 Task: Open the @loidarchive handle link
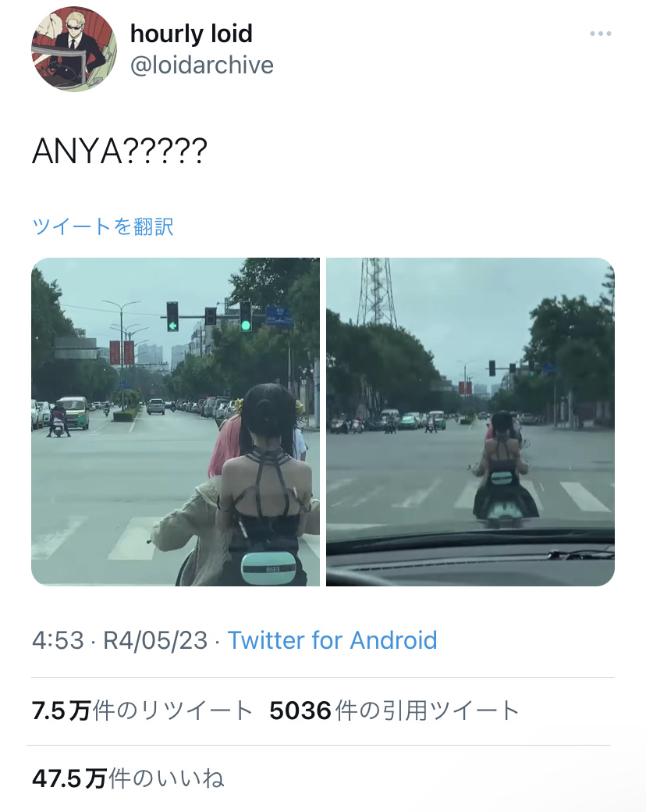201,66
